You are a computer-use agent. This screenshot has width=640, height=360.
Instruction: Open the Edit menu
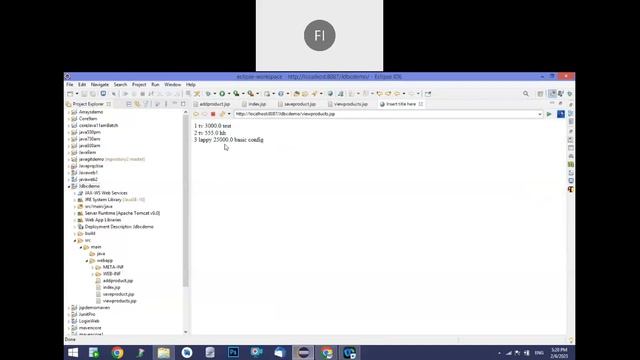82,84
